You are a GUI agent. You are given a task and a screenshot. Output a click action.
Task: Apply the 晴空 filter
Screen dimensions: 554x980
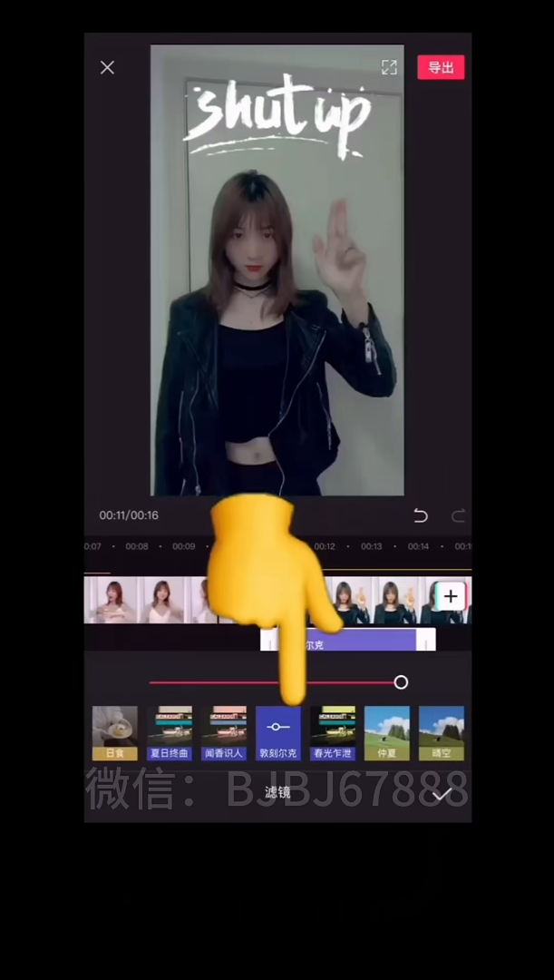(442, 733)
